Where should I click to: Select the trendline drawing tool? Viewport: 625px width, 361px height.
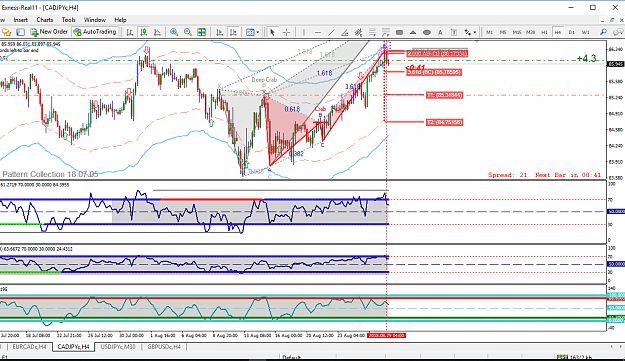331,32
